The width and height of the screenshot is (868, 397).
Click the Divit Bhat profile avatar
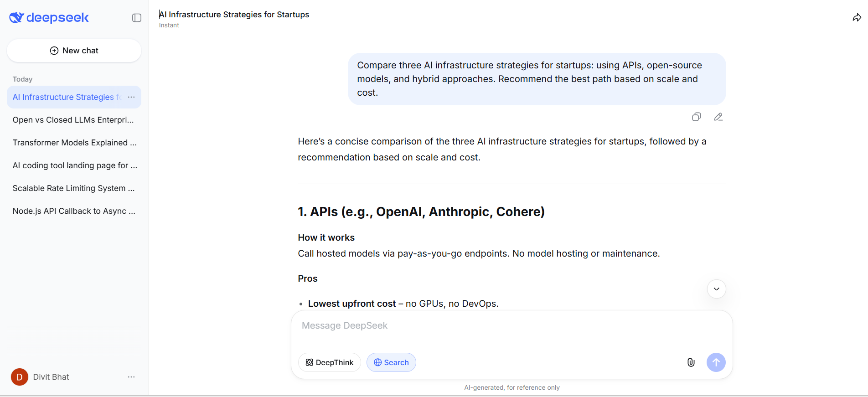click(20, 377)
